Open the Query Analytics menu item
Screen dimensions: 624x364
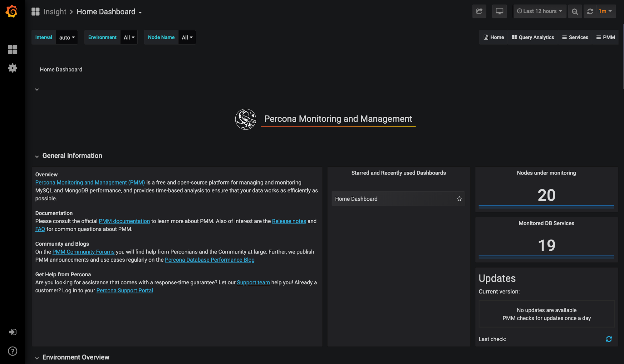[533, 37]
